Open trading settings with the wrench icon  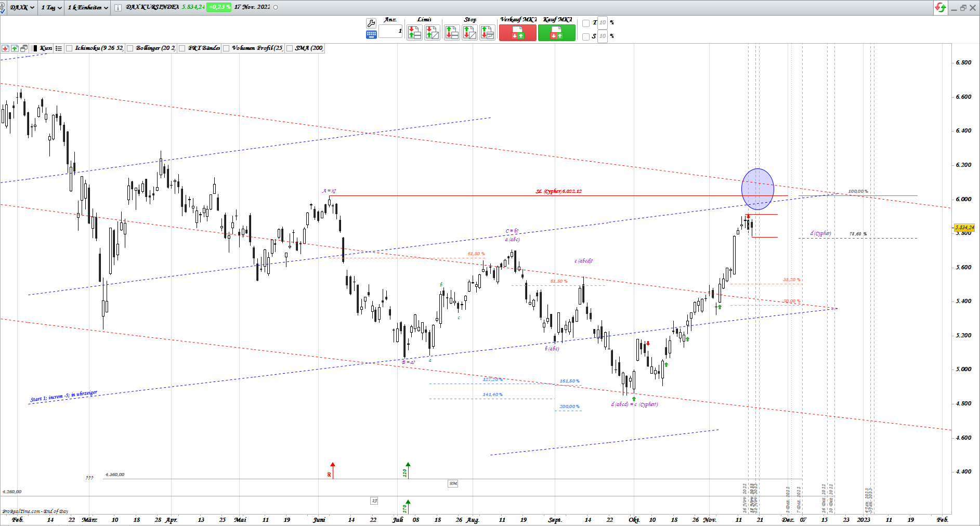(371, 23)
